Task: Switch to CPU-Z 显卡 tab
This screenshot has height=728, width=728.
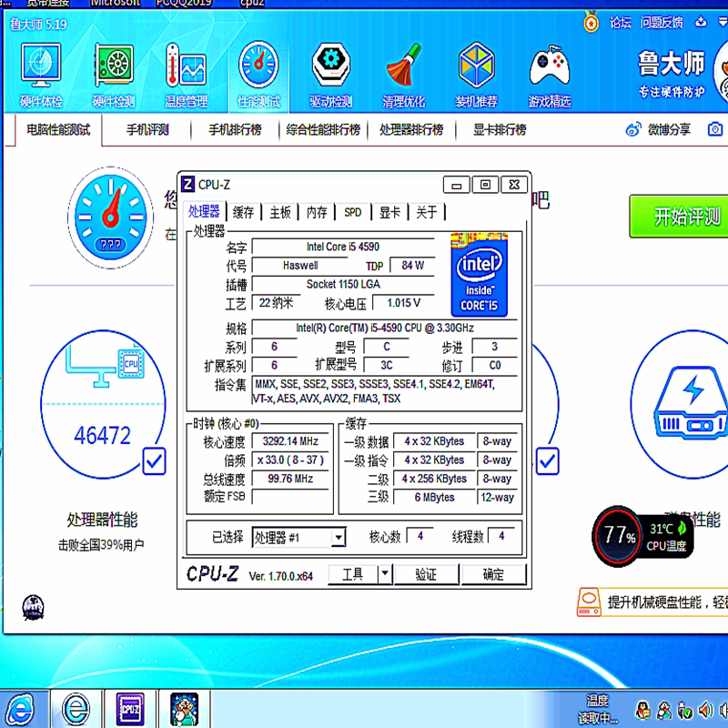Action: tap(389, 213)
